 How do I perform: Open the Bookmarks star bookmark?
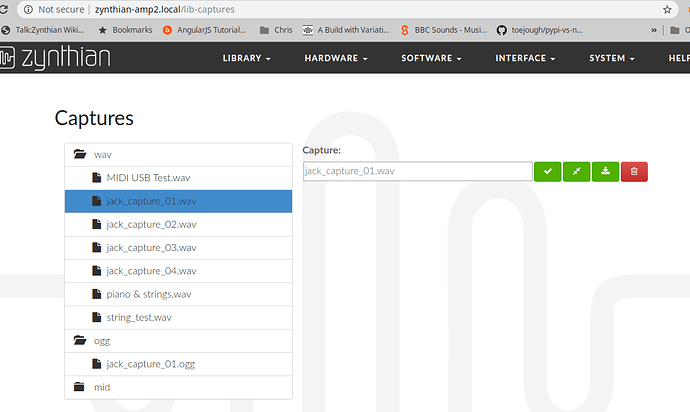[x=125, y=30]
